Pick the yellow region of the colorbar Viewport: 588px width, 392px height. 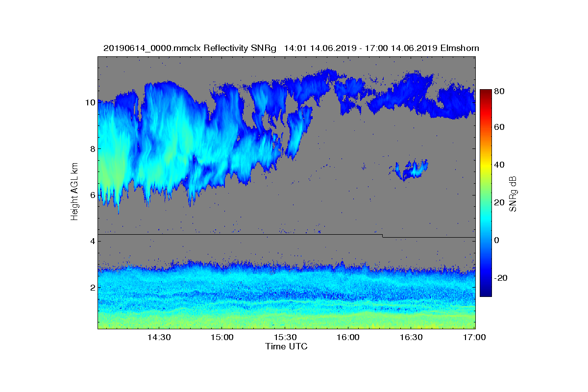pyautogui.click(x=486, y=167)
